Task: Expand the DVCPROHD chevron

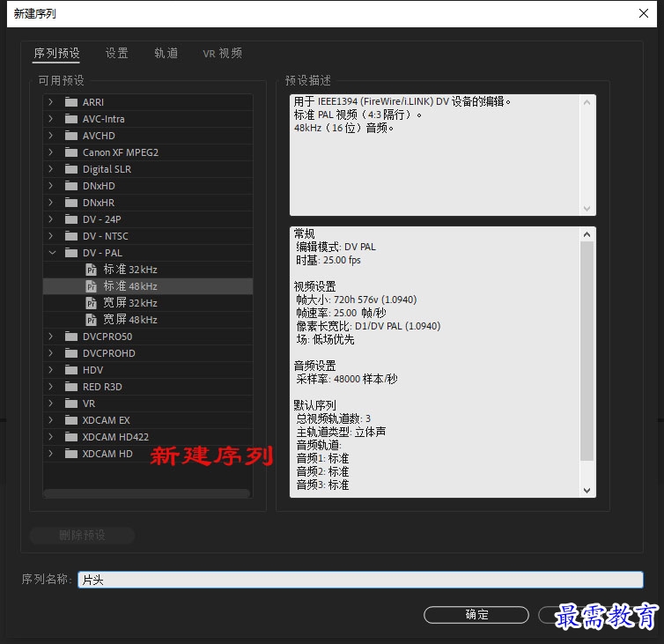Action: pyautogui.click(x=51, y=353)
